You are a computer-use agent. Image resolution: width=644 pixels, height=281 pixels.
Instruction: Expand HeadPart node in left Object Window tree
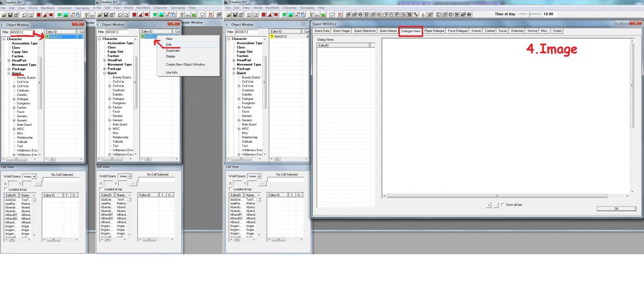click(9, 60)
